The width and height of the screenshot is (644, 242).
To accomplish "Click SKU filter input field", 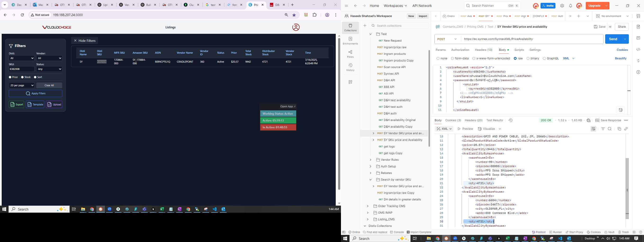I will [x=22, y=69].
